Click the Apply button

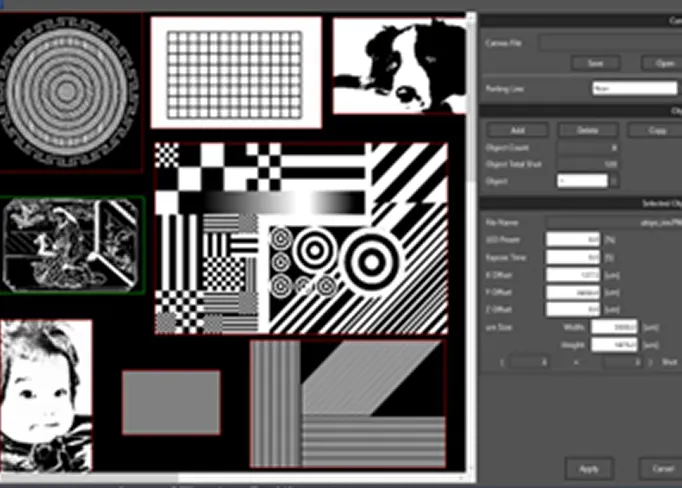tap(589, 468)
